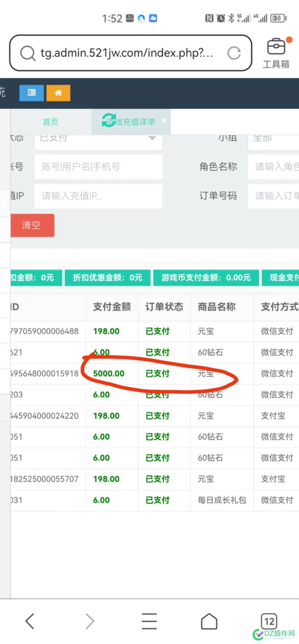Screen dimensions: 299x644
Task: Click the 每日成长礼包 product cell
Action: point(222,500)
